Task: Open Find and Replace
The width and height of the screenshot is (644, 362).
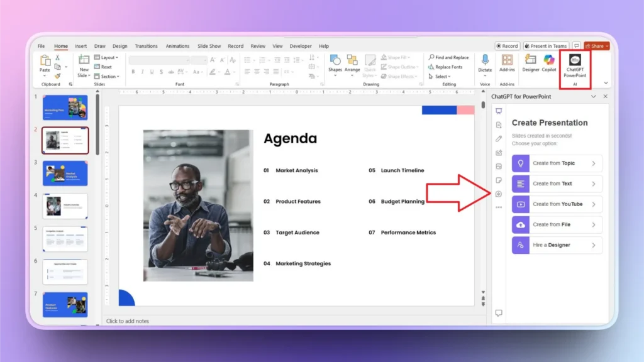Action: point(448,57)
